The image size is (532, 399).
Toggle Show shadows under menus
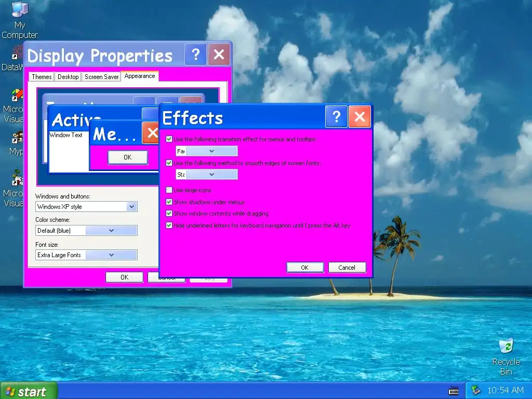[x=169, y=202]
